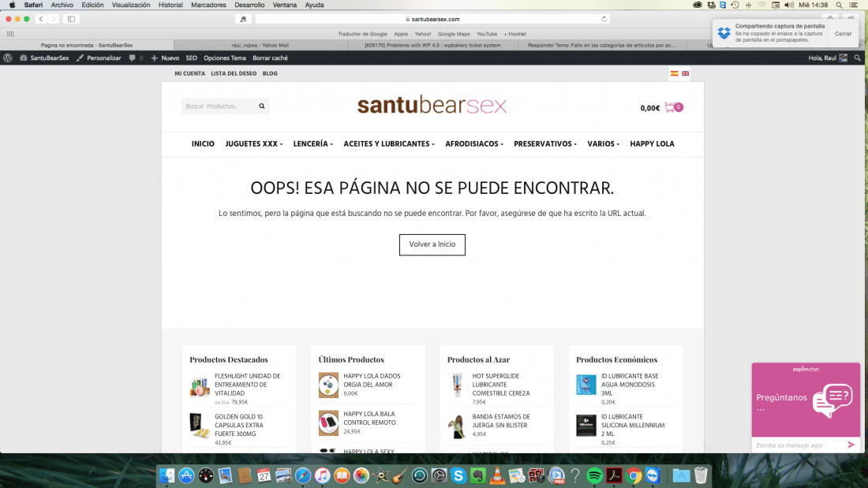Image resolution: width=868 pixels, height=488 pixels.
Task: Open the MI CUENTA link
Action: tap(190, 73)
